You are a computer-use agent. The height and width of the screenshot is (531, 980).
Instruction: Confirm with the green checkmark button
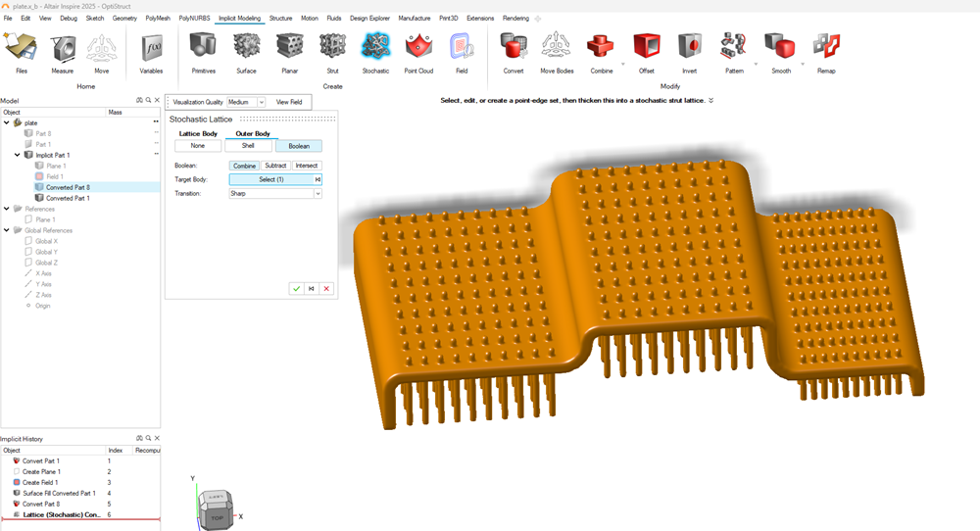click(x=296, y=288)
